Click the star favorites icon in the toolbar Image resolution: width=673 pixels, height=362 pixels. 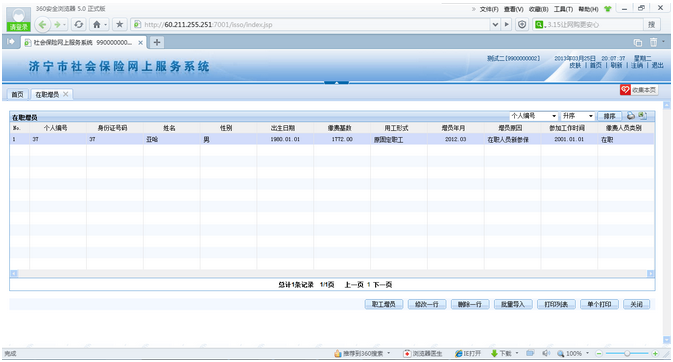click(120, 24)
